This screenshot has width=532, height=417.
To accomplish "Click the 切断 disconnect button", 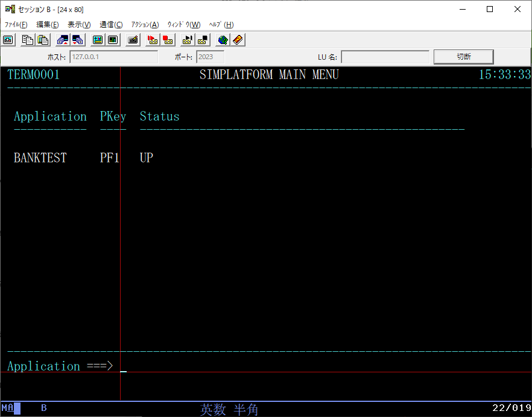I will [463, 57].
